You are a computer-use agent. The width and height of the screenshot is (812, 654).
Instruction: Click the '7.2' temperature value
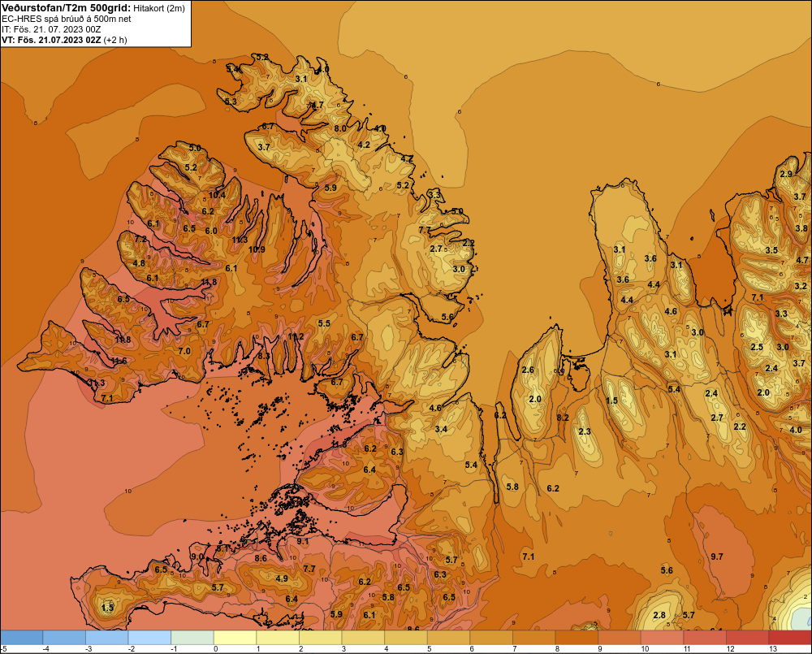[140, 239]
